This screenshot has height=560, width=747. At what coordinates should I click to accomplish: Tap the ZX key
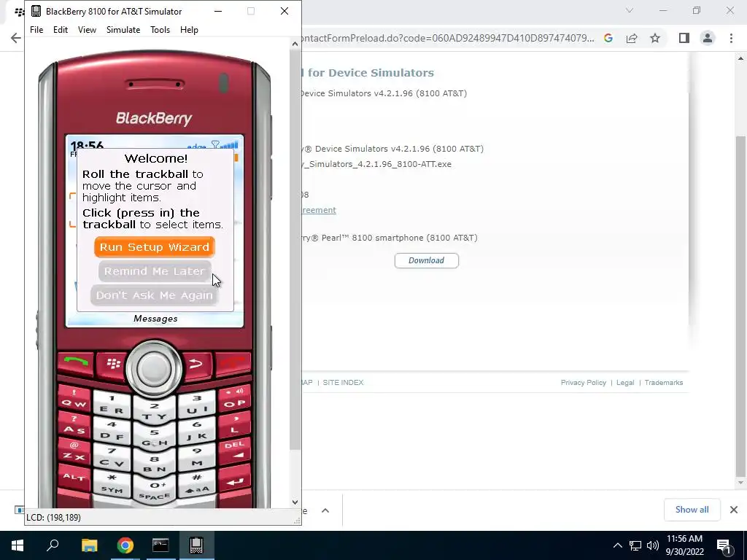74,451
